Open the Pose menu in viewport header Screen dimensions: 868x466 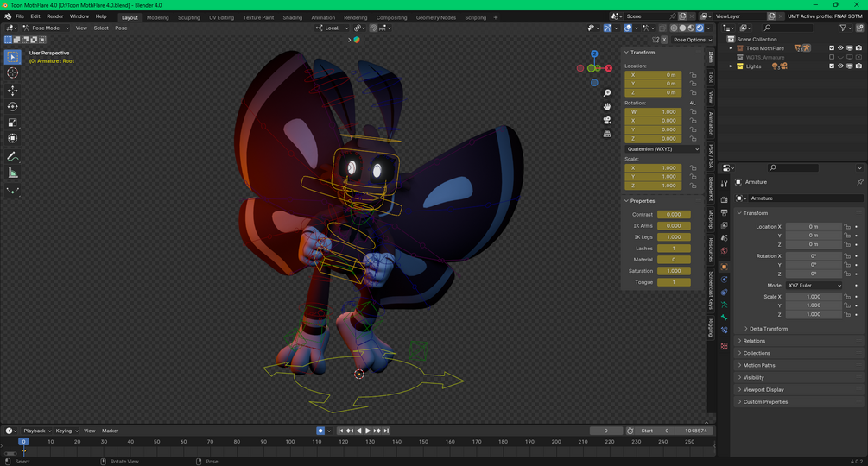pyautogui.click(x=121, y=28)
